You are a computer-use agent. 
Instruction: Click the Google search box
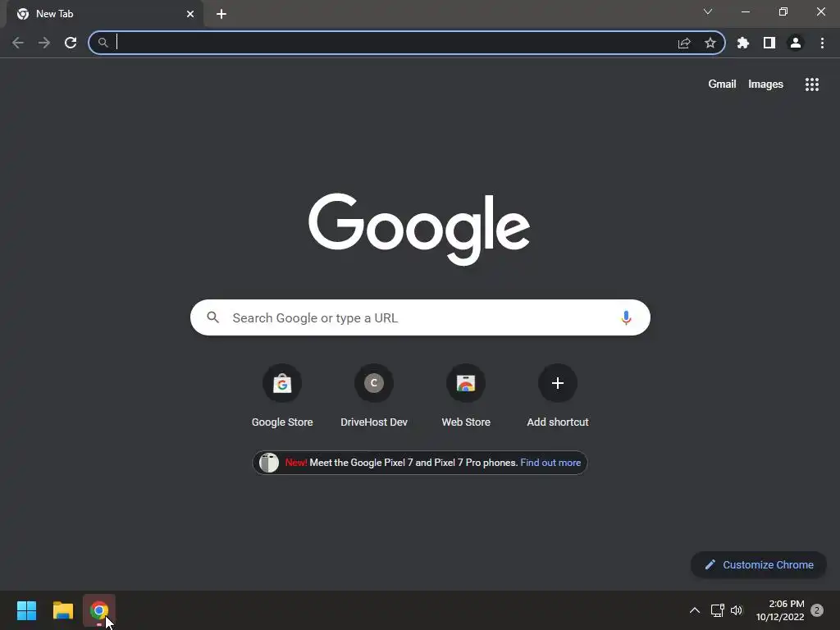420,317
